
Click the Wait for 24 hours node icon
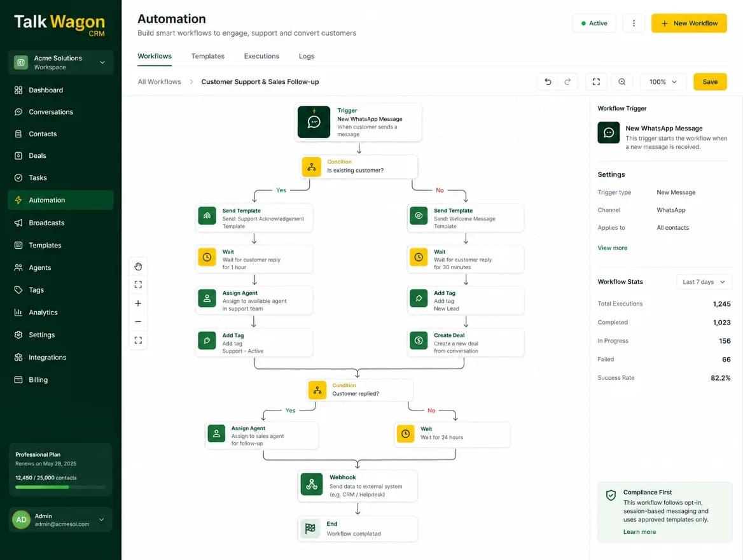point(406,433)
